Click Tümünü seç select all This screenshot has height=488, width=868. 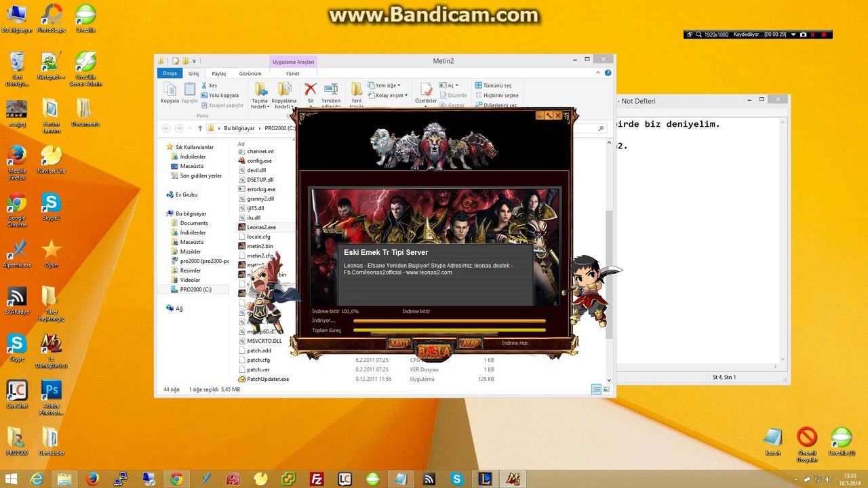[x=493, y=85]
